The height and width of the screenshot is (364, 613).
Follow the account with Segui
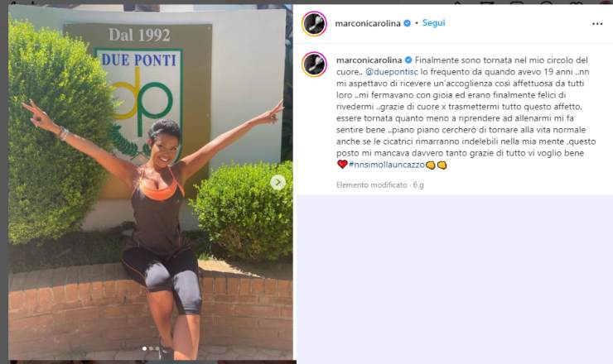(x=433, y=23)
